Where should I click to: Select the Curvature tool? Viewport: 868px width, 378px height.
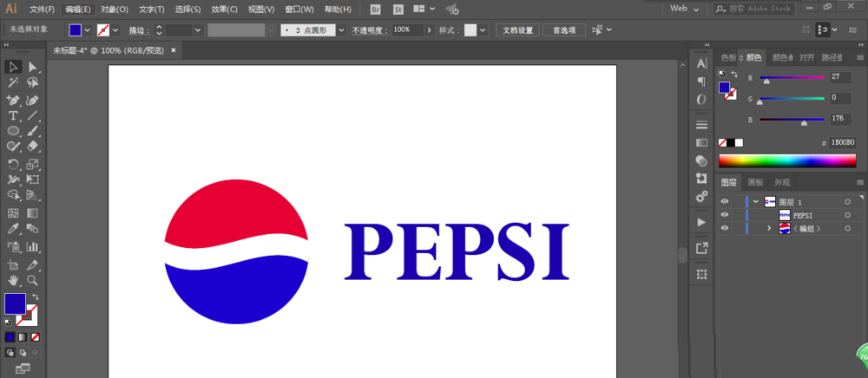pyautogui.click(x=33, y=100)
